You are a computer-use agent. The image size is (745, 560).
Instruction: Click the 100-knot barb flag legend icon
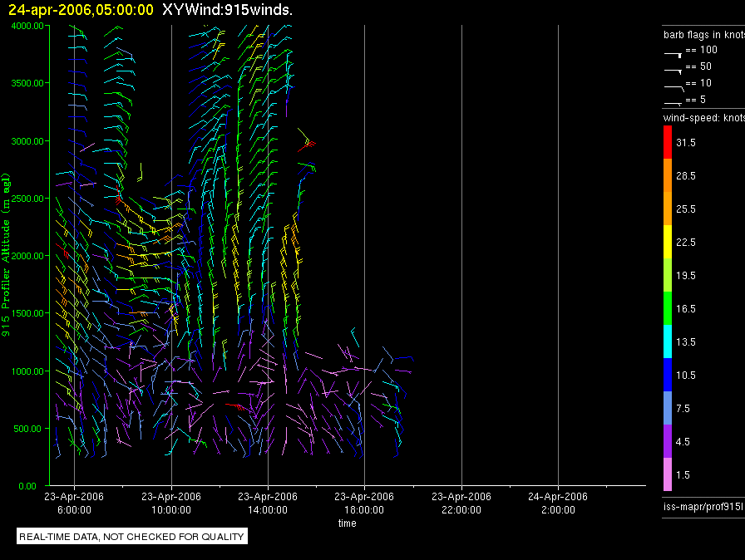click(x=673, y=51)
